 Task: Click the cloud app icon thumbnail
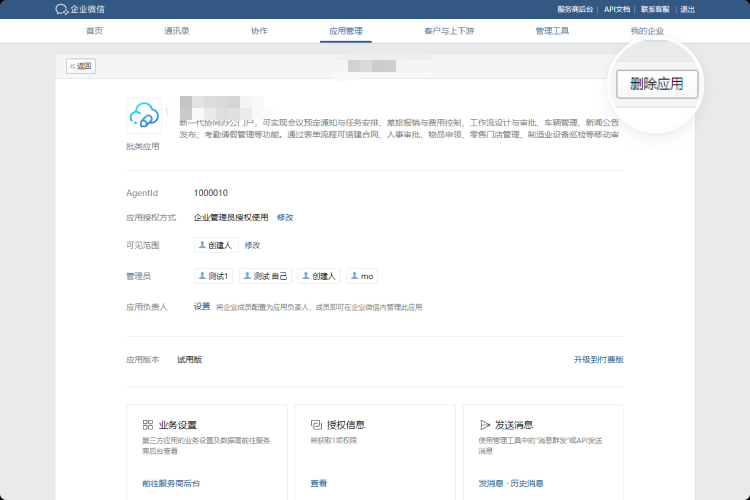click(144, 116)
